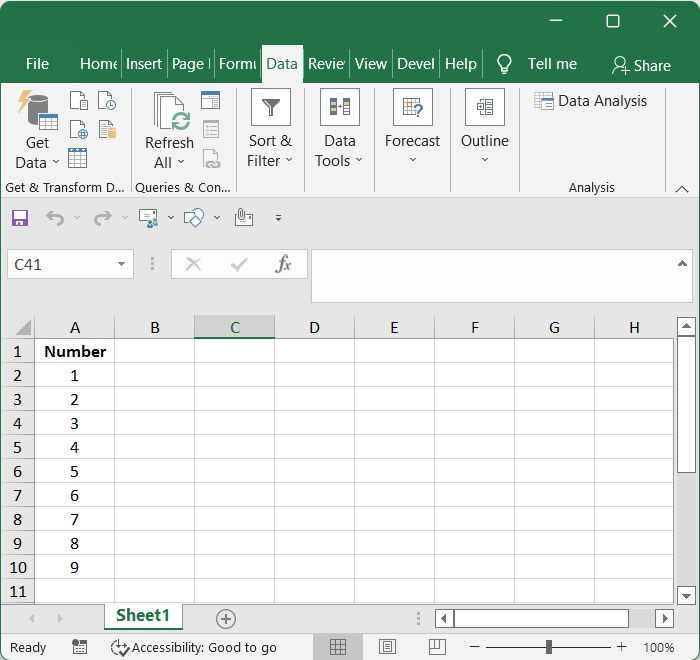Click the zoom slider handle
This screenshot has height=660, width=700.
(548, 647)
